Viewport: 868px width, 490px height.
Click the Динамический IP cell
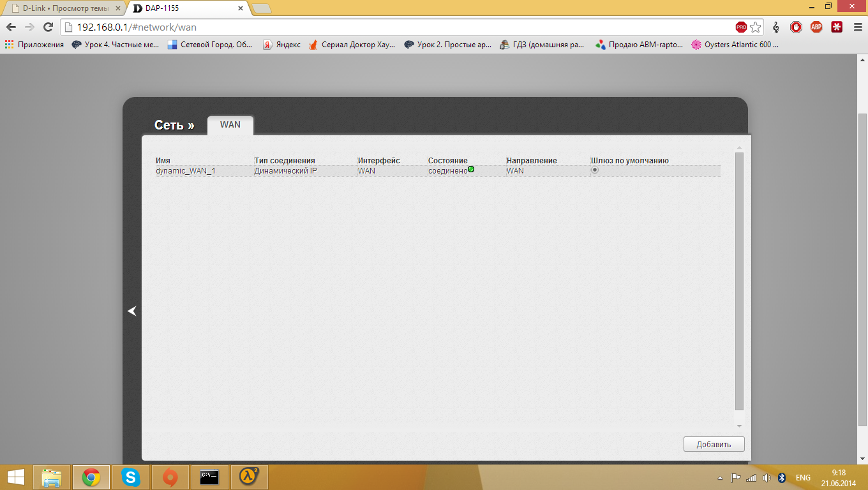coord(285,171)
